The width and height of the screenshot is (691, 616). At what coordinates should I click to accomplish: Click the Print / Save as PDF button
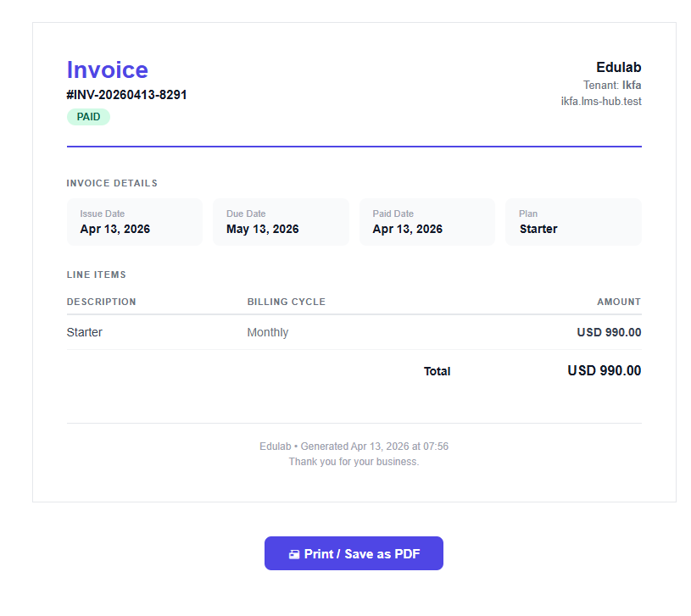click(x=354, y=553)
